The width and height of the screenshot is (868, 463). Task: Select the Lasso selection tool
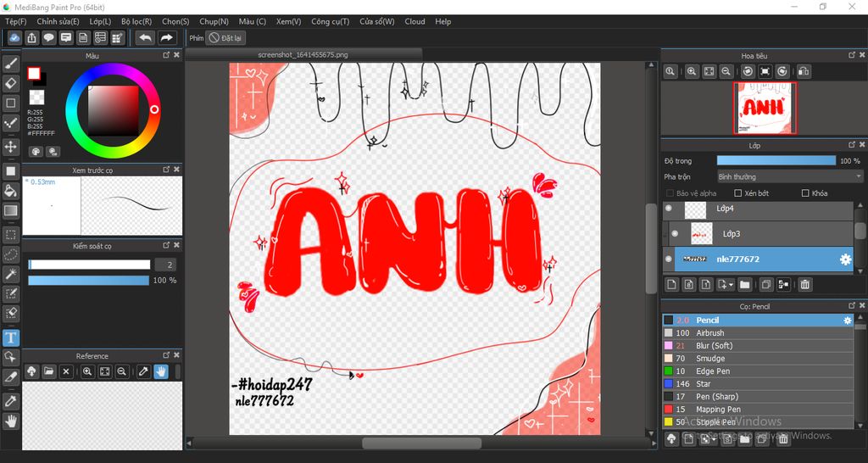(10, 254)
